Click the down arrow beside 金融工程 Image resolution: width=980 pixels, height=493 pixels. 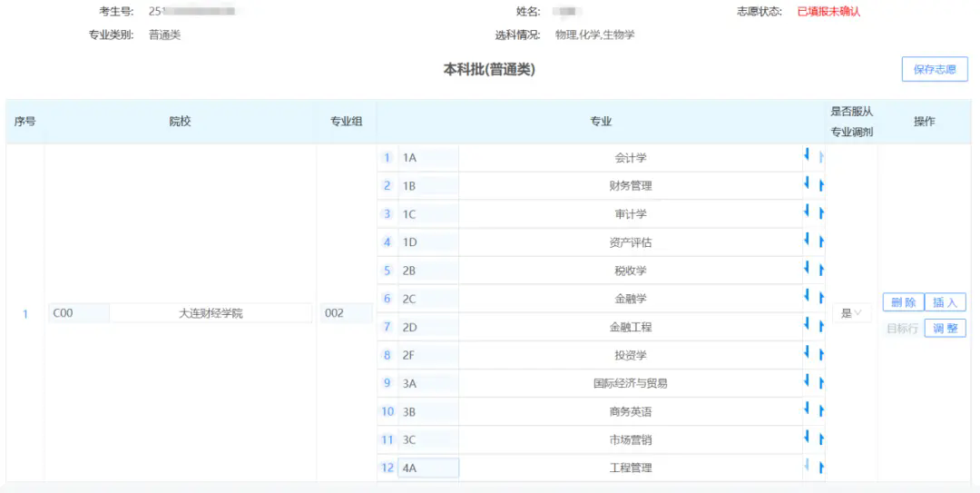tap(807, 323)
